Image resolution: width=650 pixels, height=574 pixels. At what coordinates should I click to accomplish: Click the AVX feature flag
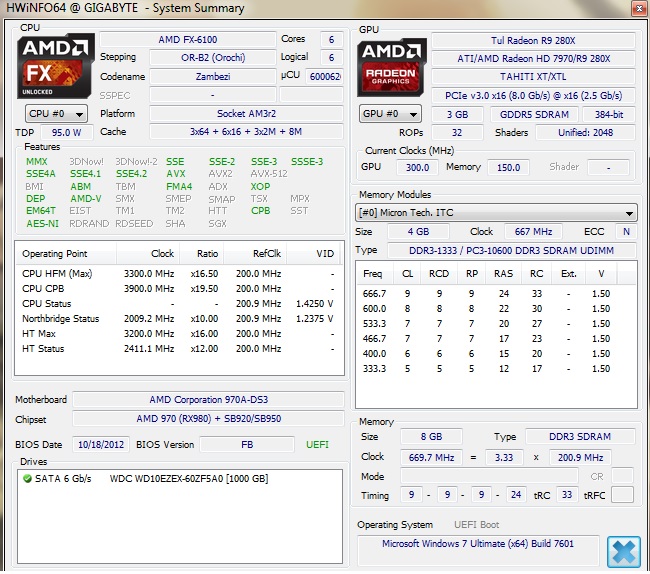tap(176, 174)
